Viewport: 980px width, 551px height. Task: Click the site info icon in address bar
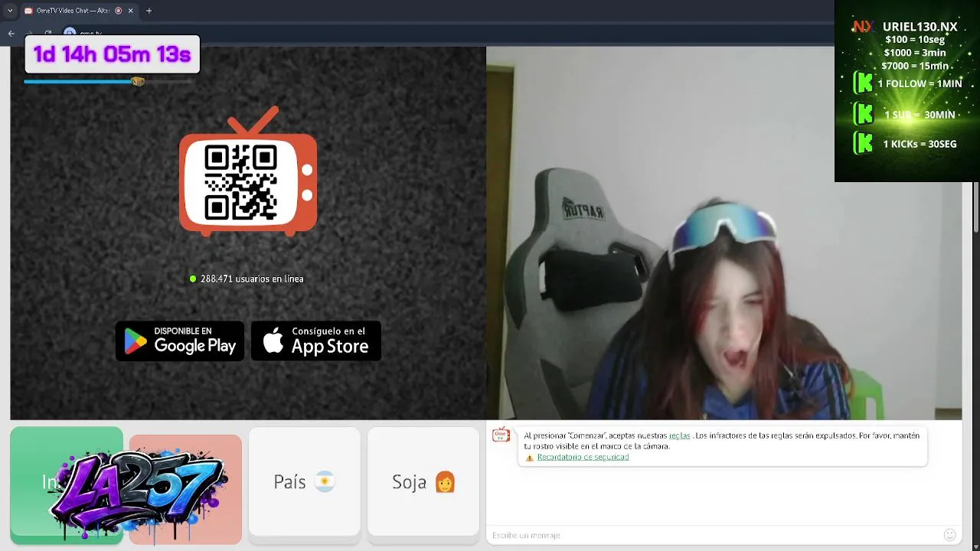[70, 33]
